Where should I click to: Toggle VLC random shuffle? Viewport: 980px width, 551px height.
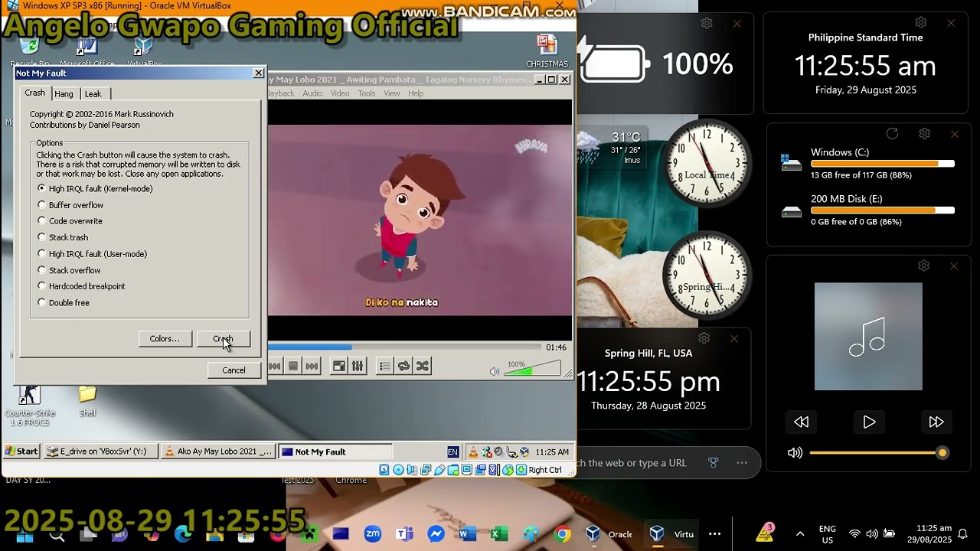coord(422,367)
